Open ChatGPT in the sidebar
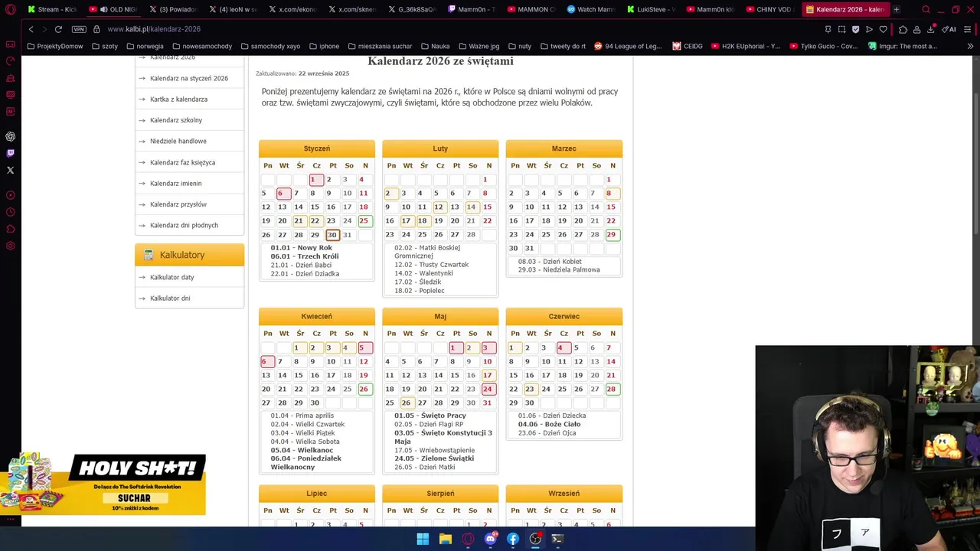Image resolution: width=980 pixels, height=551 pixels. (x=10, y=136)
